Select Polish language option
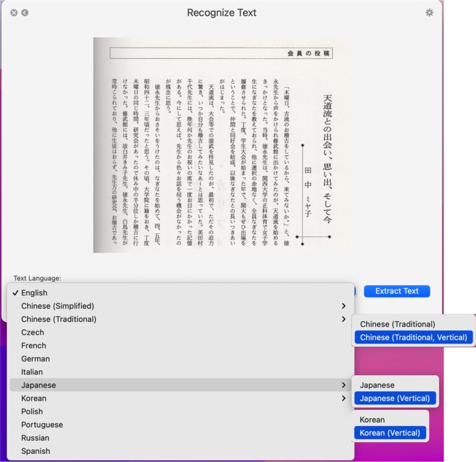This screenshot has height=462, width=476. tap(32, 411)
